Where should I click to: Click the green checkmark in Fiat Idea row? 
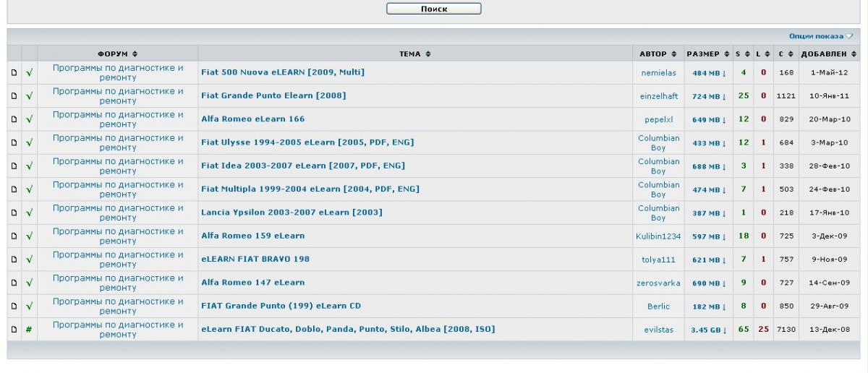(x=30, y=166)
